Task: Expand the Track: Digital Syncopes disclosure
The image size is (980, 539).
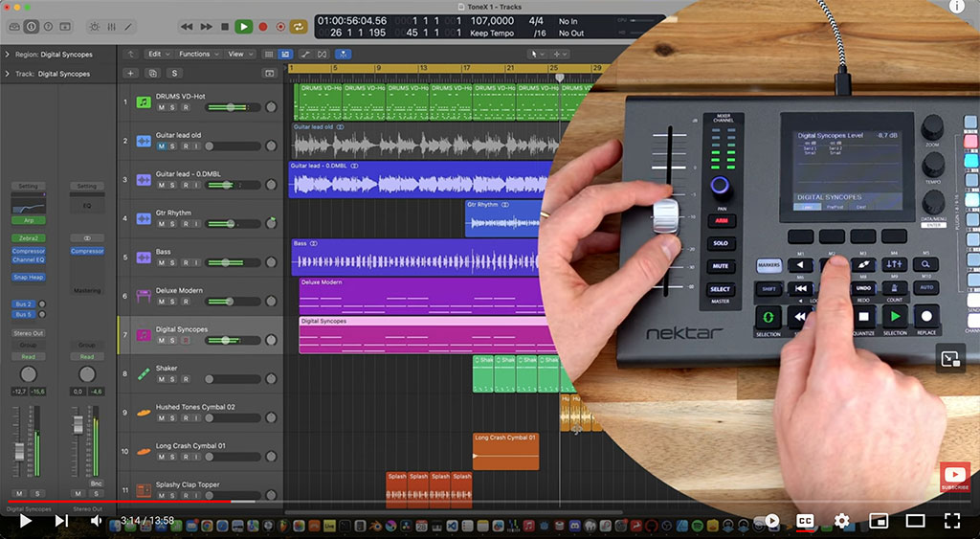Action: (x=7, y=74)
